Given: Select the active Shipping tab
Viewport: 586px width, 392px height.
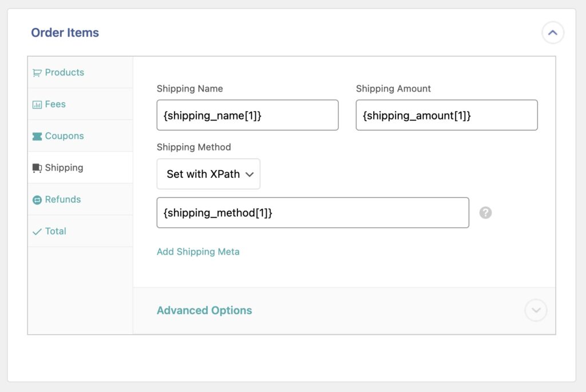Looking at the screenshot, I should [63, 167].
